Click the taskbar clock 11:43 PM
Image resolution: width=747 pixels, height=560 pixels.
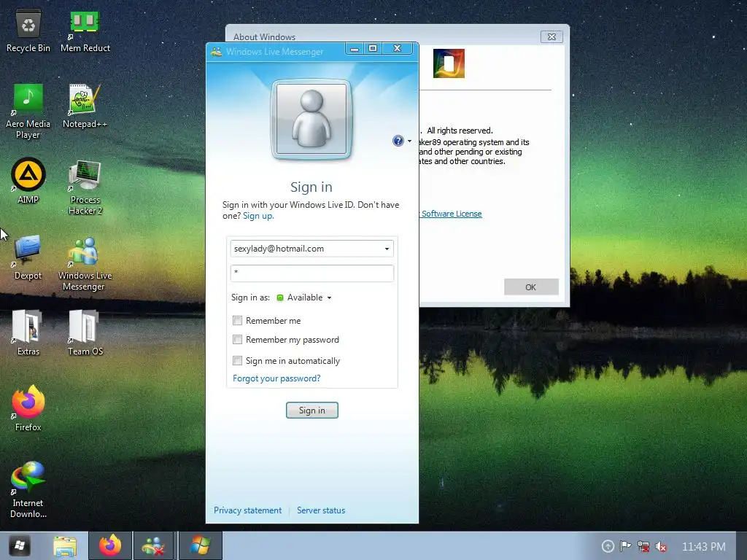704,547
